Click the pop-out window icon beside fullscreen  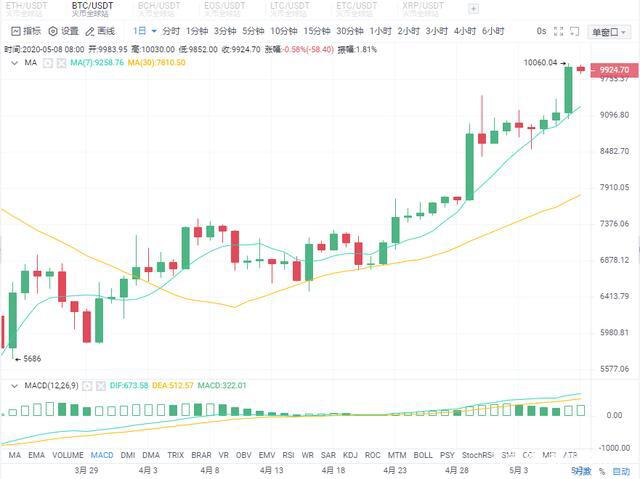click(x=574, y=31)
